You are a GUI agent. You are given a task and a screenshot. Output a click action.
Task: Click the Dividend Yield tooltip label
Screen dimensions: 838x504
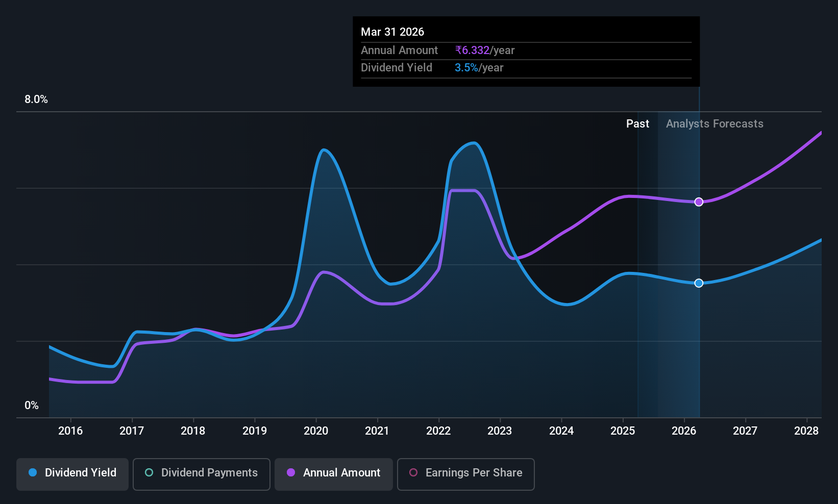point(397,68)
